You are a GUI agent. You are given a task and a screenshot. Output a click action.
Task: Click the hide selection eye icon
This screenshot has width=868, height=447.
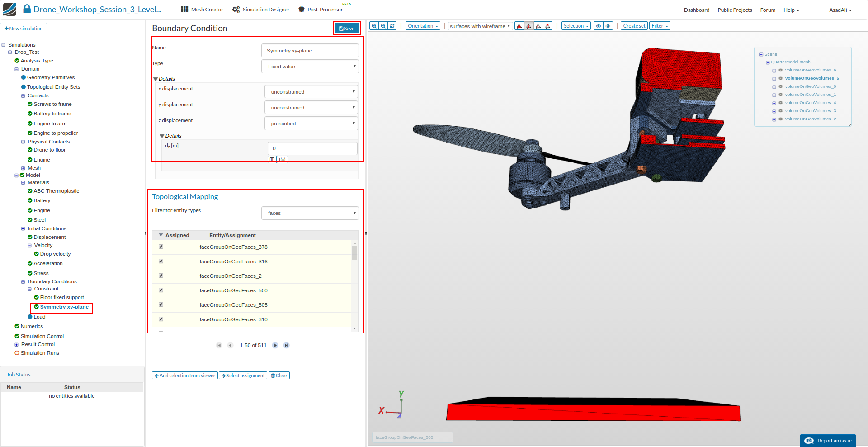(599, 26)
